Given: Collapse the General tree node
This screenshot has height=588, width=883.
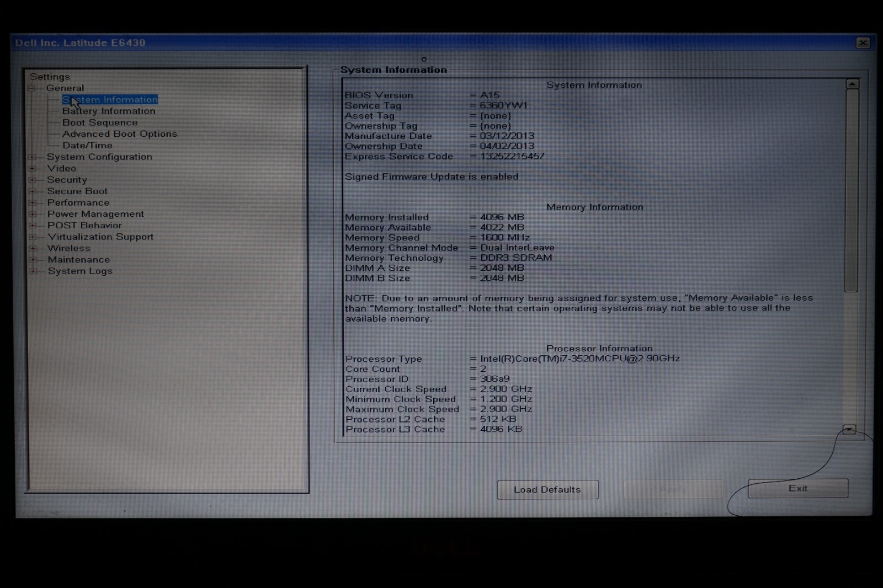Looking at the screenshot, I should click(x=31, y=88).
